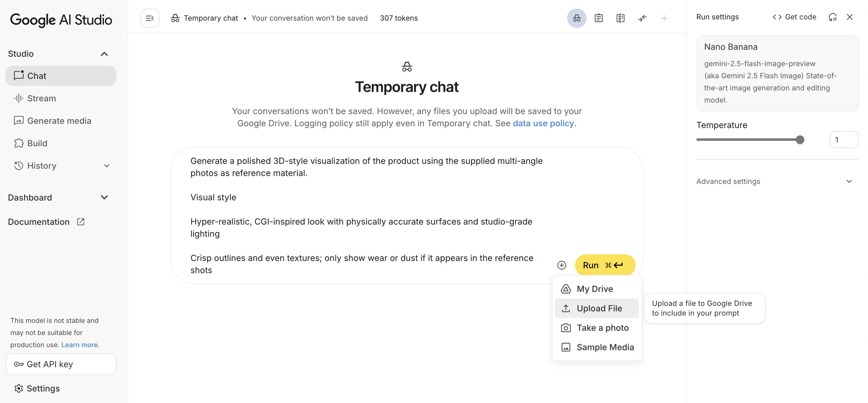Expand the History dropdown chevron
This screenshot has height=403, width=868.
coord(106,166)
